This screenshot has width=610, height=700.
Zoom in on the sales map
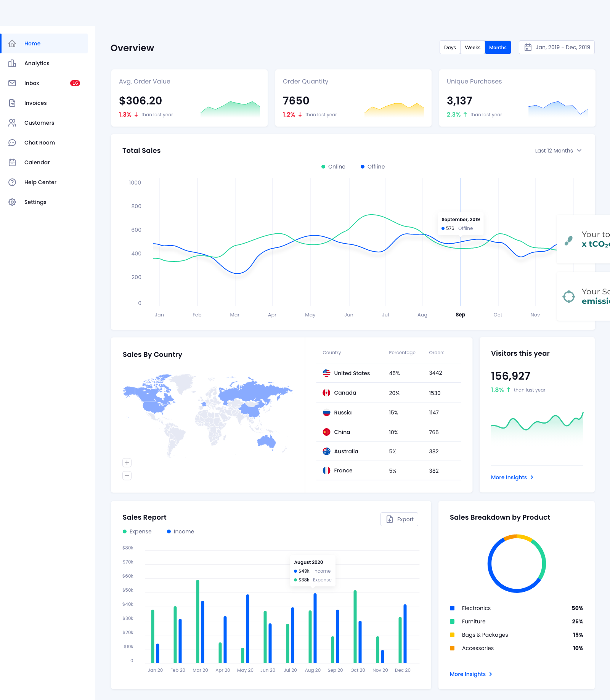pos(127,463)
